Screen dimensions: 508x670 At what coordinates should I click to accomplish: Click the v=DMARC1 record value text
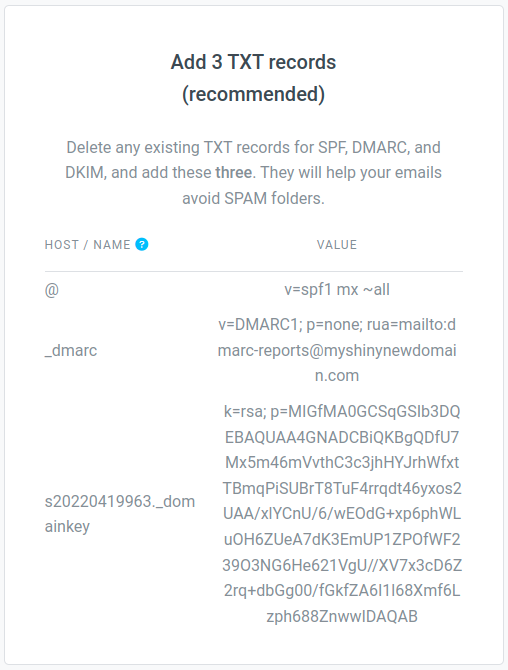coord(337,350)
